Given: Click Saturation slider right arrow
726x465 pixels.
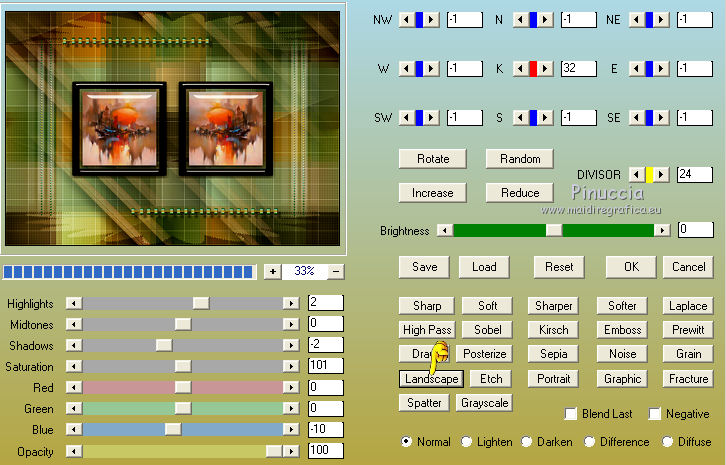Looking at the screenshot, I should 291,366.
